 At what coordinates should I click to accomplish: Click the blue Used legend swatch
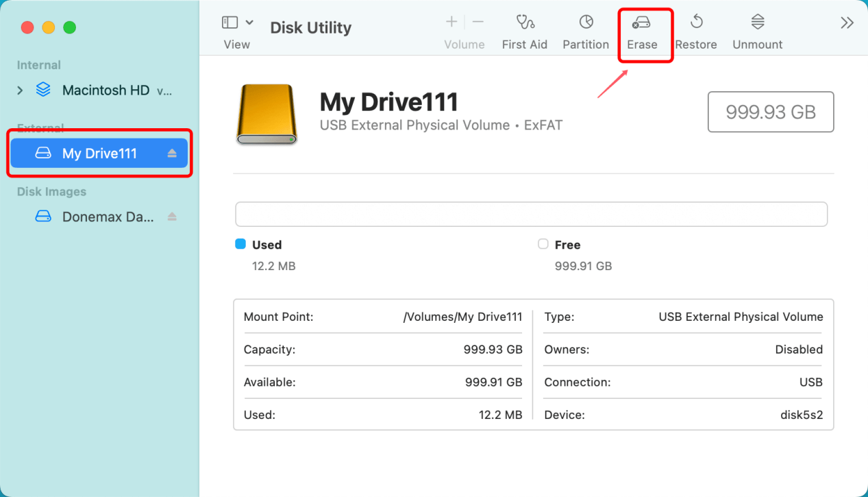click(x=240, y=244)
